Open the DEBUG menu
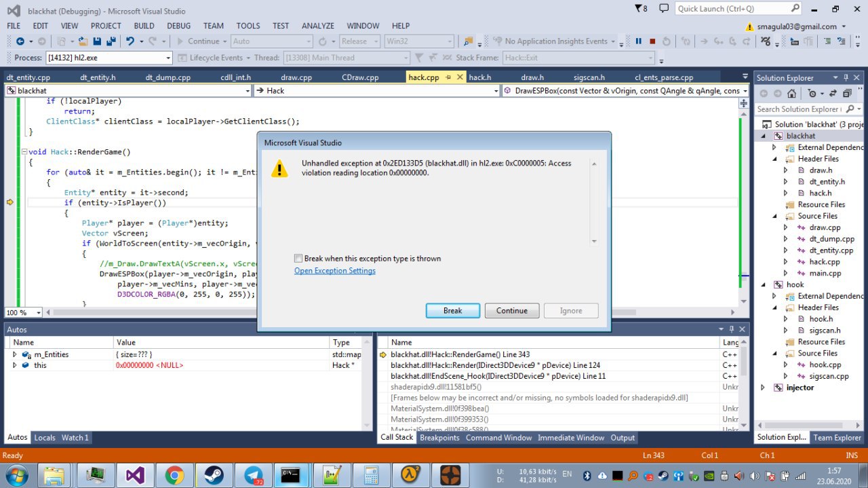 coord(178,26)
